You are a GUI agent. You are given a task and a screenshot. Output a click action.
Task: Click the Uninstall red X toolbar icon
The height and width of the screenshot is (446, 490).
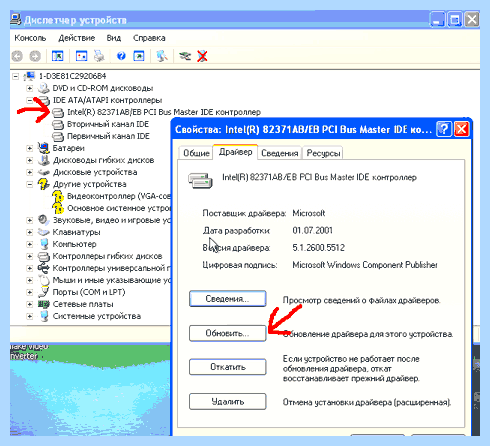click(x=202, y=56)
